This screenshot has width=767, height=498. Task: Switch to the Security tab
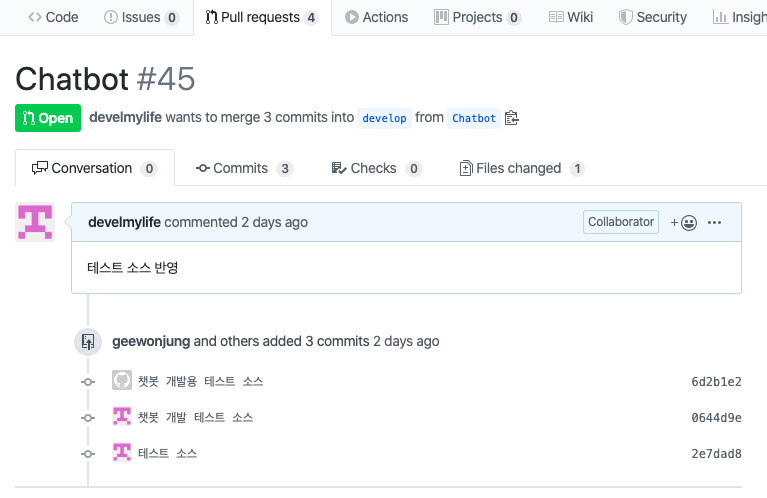[653, 17]
